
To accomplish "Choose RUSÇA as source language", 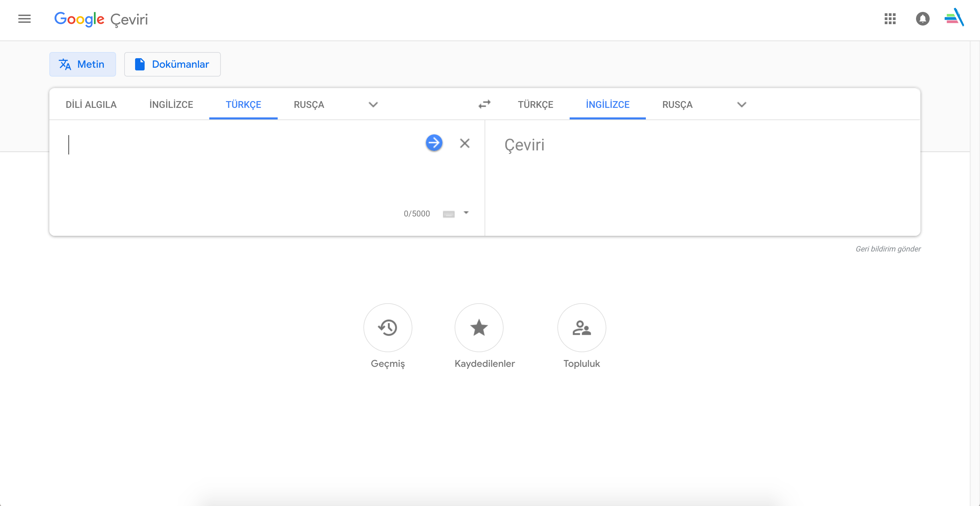I will [x=309, y=104].
